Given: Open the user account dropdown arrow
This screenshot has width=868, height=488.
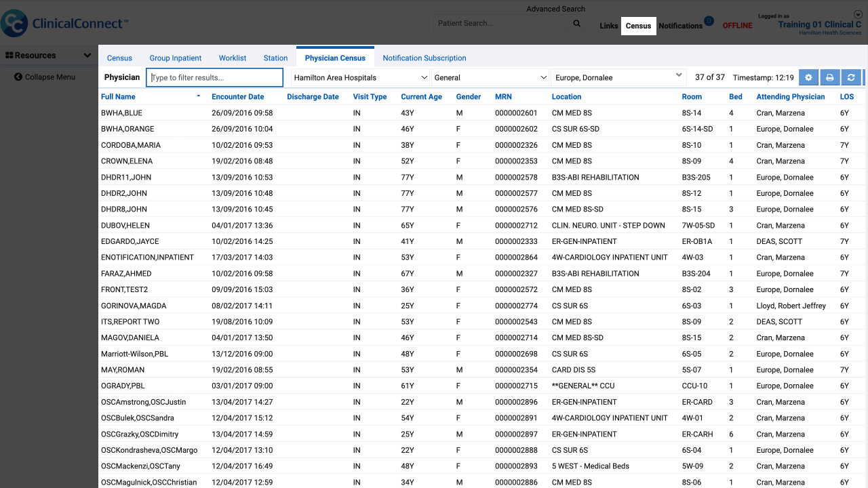Looking at the screenshot, I should tap(858, 14).
